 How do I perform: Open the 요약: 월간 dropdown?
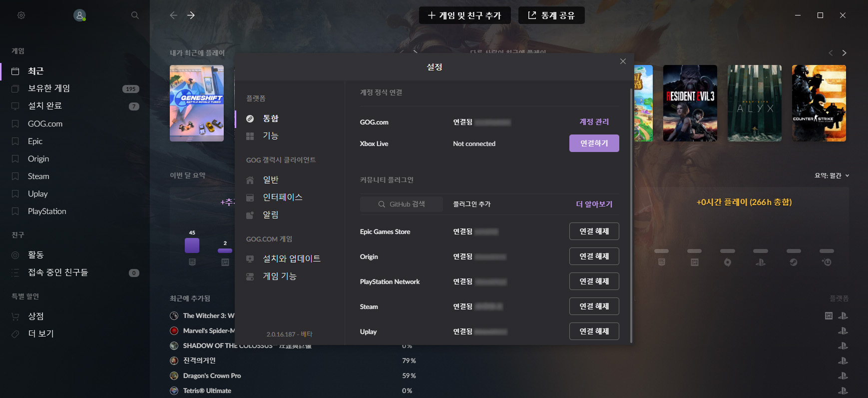pos(832,175)
